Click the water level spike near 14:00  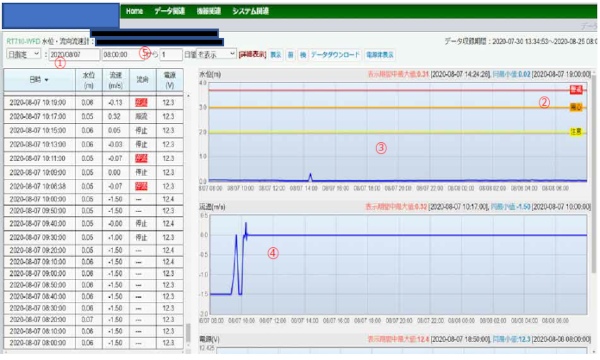(310, 177)
